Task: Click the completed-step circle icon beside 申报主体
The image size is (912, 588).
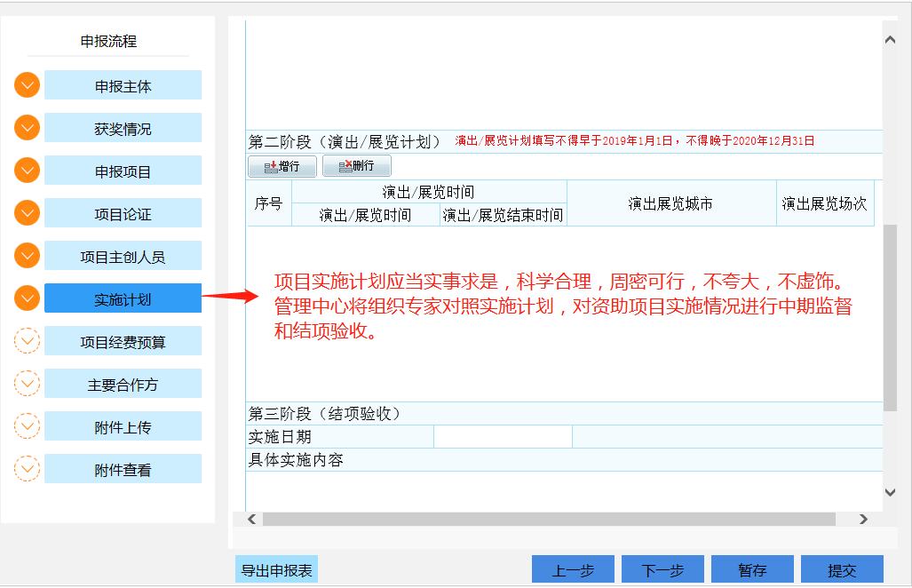Action: (26, 85)
